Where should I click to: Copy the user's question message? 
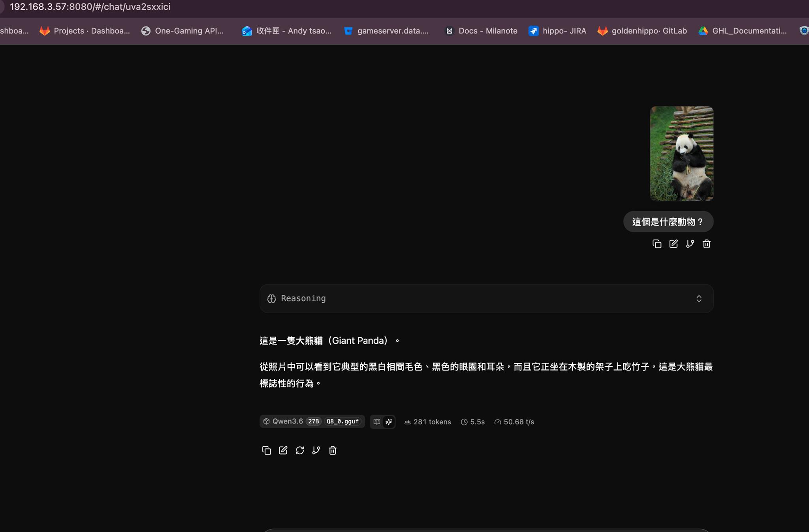[657, 244]
